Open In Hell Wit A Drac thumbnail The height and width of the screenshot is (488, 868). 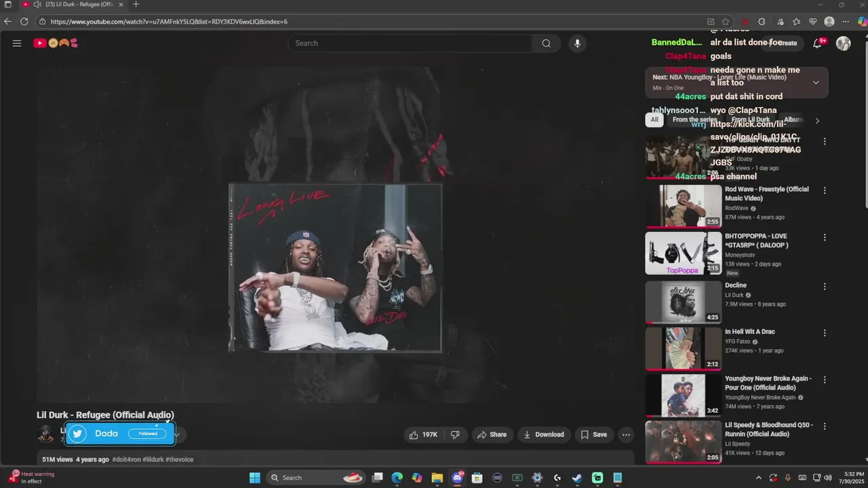pos(684,348)
